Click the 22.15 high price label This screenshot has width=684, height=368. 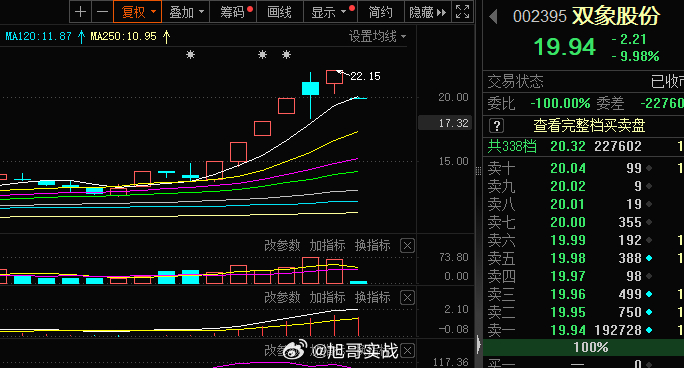click(x=365, y=76)
